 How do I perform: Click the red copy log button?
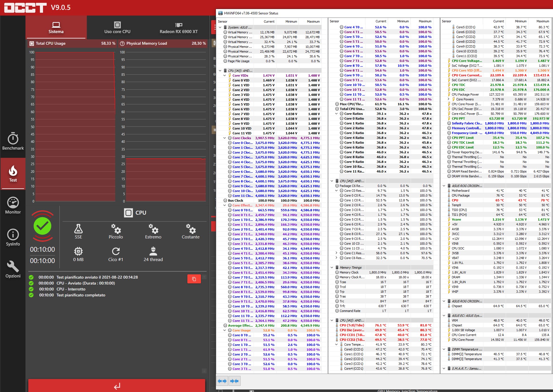click(x=194, y=279)
